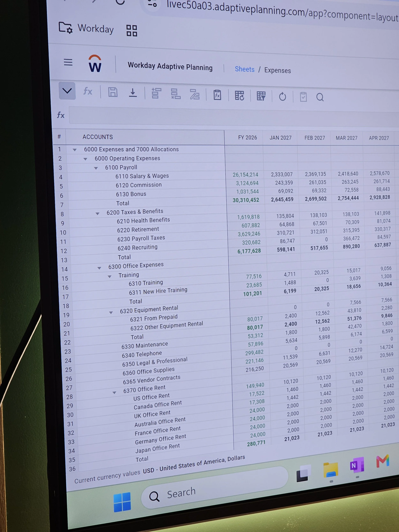Click the browser address bar URL
399x532 pixels.
click(x=283, y=11)
